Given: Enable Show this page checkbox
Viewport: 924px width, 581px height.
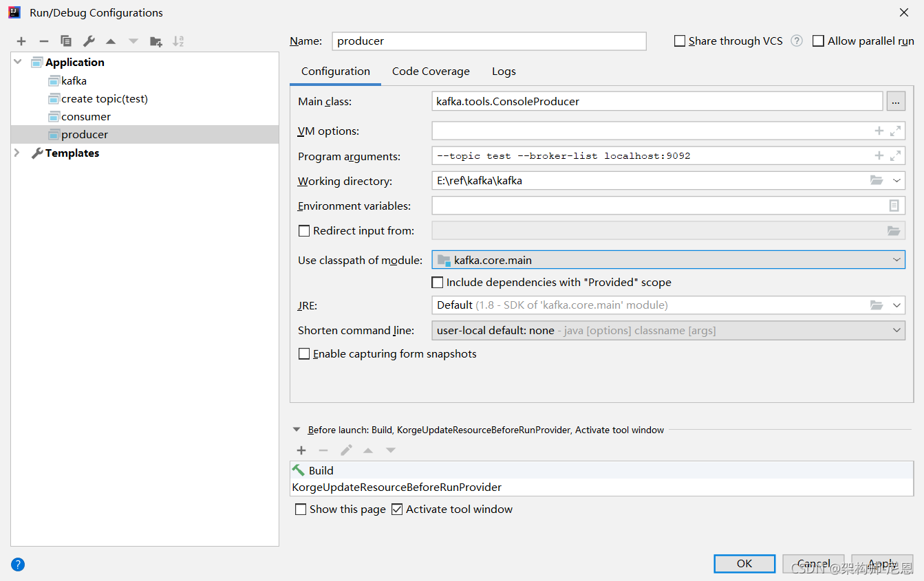Looking at the screenshot, I should (301, 509).
